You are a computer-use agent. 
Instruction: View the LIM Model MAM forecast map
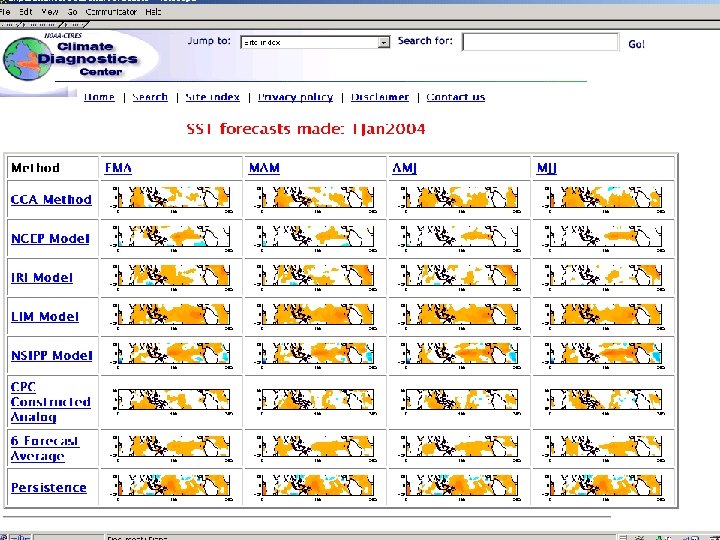click(x=315, y=316)
